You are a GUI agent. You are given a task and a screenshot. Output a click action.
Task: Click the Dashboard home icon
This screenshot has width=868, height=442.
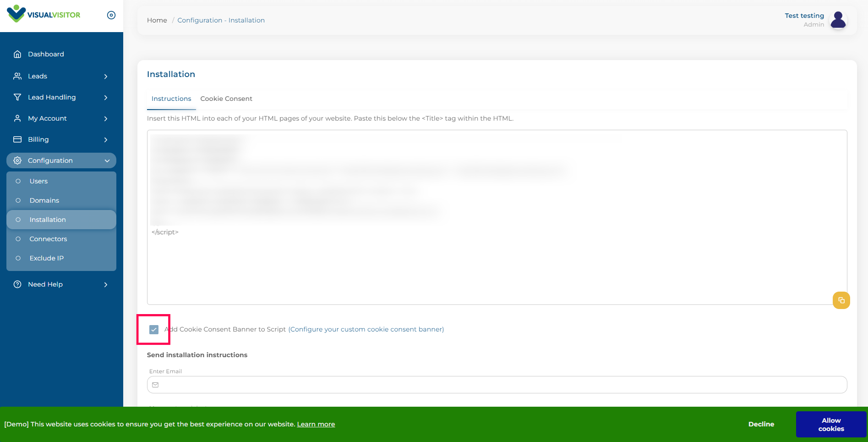(x=17, y=54)
